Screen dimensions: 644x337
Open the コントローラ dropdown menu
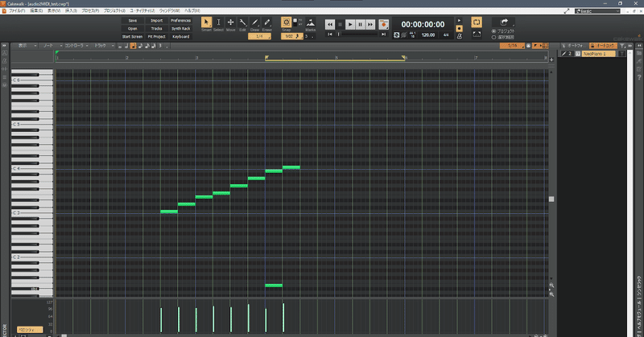(76, 46)
